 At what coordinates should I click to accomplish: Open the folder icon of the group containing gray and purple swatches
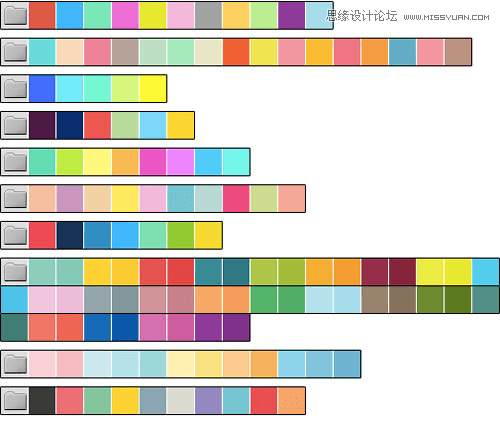(15, 16)
